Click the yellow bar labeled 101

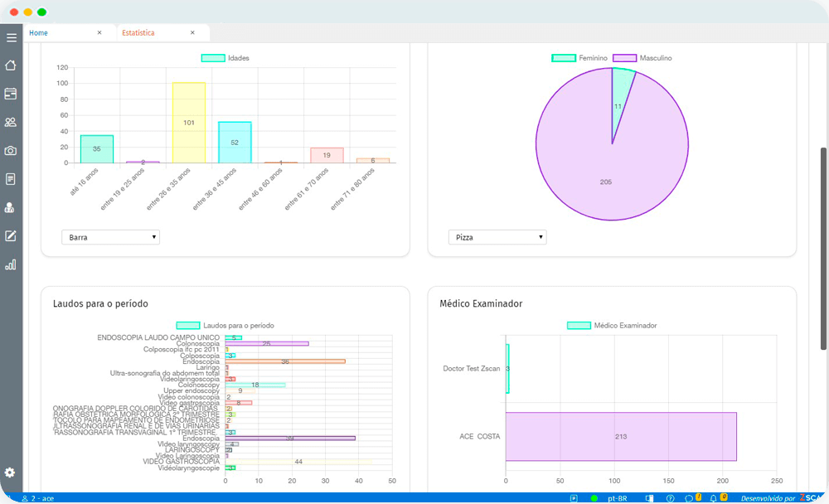click(x=189, y=123)
